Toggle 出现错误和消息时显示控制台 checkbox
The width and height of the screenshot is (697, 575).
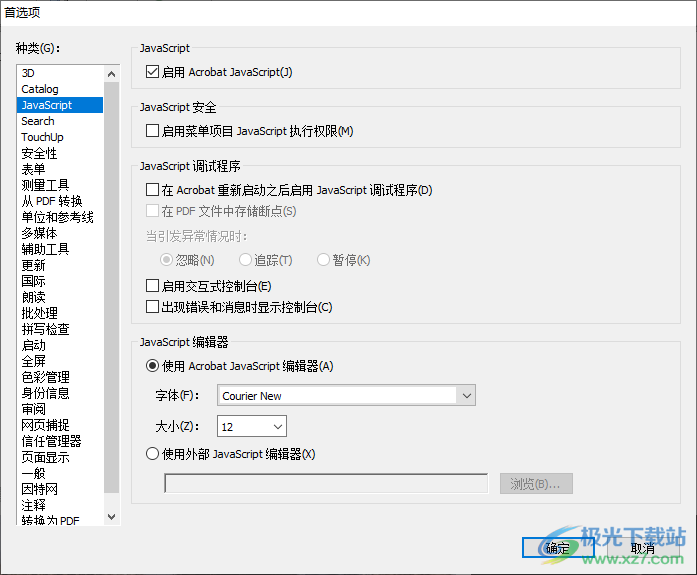153,307
